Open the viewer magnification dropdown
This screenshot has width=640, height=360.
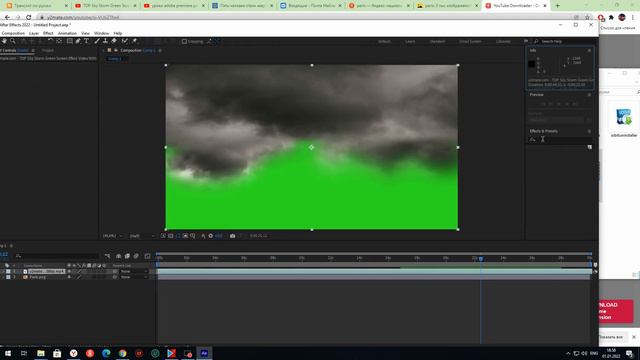pos(112,236)
